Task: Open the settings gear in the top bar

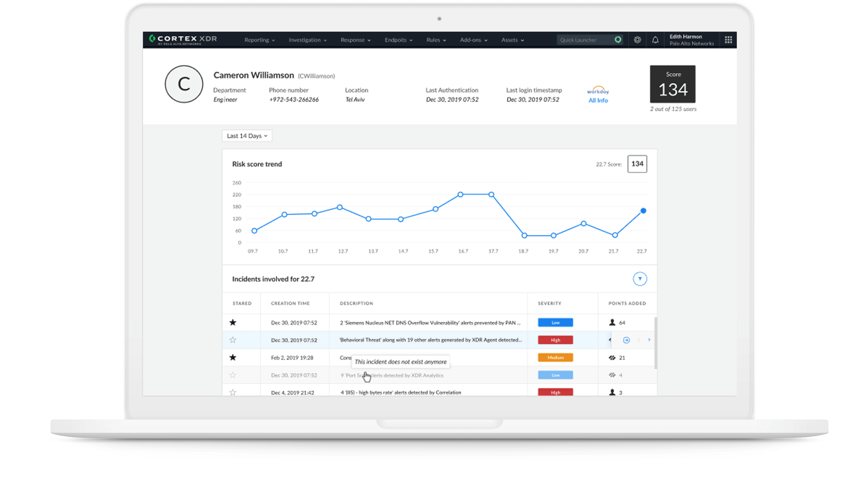Action: (x=638, y=40)
